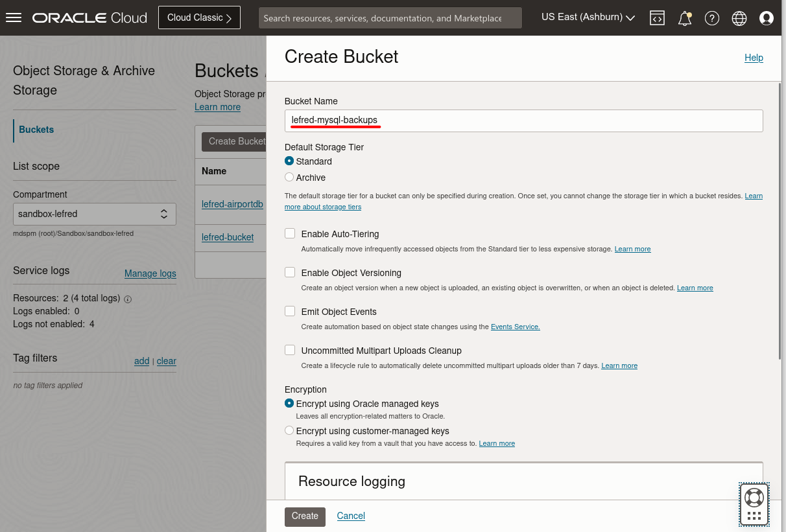Screen dimensions: 786x532
Task: Open the sandbox-lefred compartment dropdown
Action: click(95, 214)
